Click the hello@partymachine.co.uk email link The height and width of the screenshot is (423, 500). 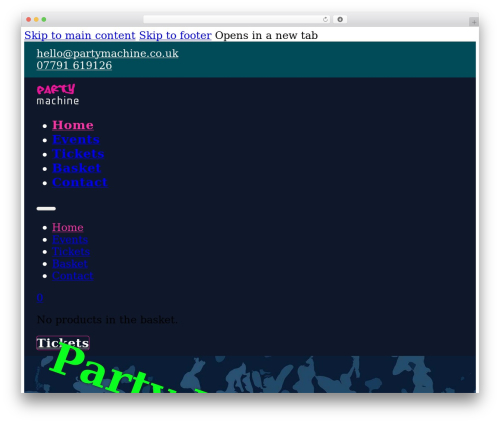(x=107, y=53)
